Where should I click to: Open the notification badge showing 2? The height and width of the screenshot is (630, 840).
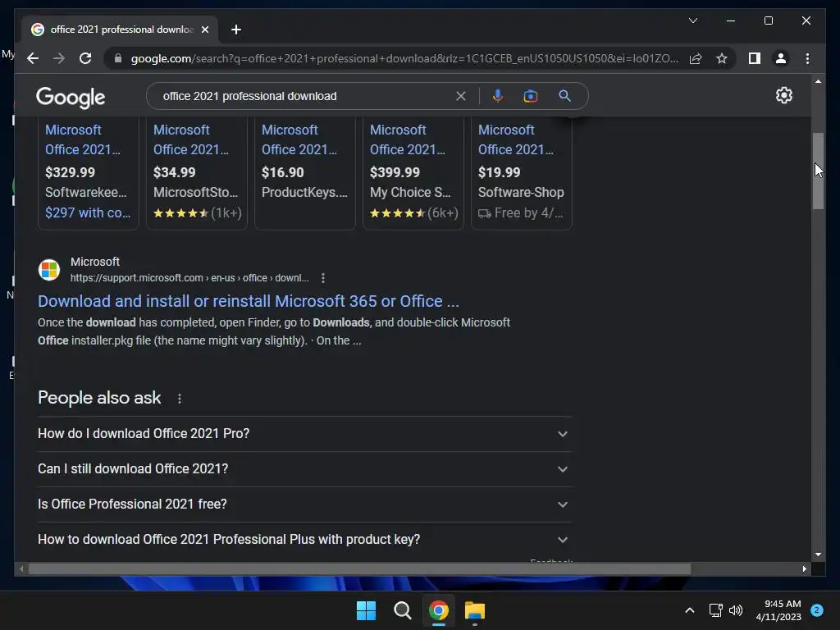click(x=817, y=610)
